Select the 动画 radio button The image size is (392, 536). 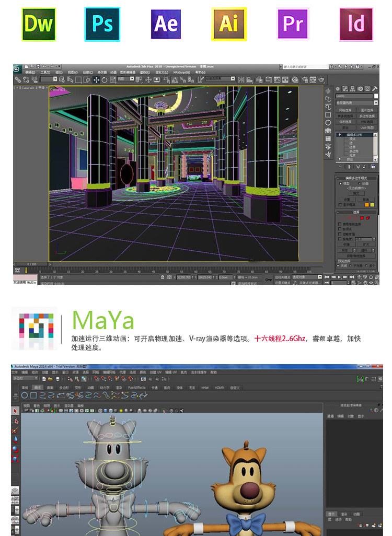coord(360,183)
